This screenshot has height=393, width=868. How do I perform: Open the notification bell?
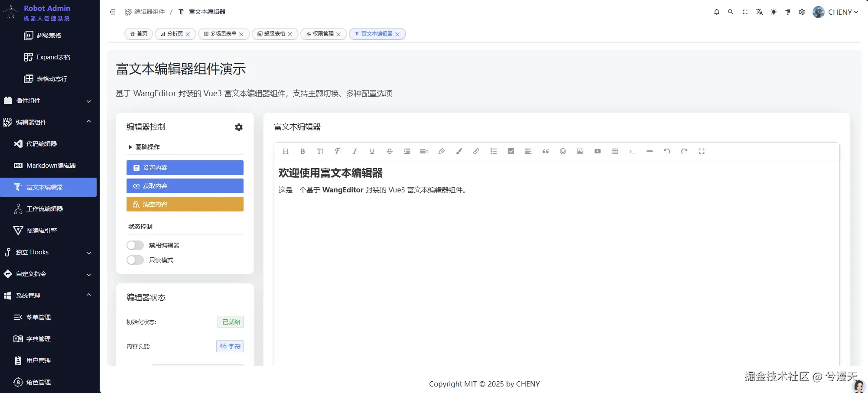[716, 12]
